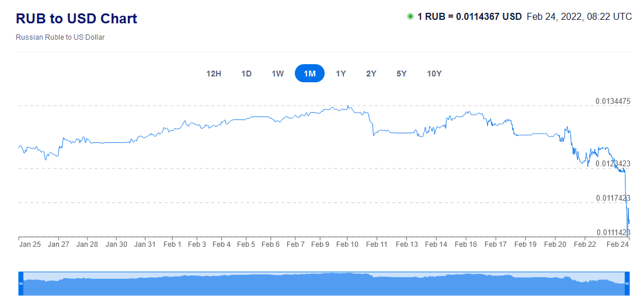Click the 0.0117423 price level label

613,198
